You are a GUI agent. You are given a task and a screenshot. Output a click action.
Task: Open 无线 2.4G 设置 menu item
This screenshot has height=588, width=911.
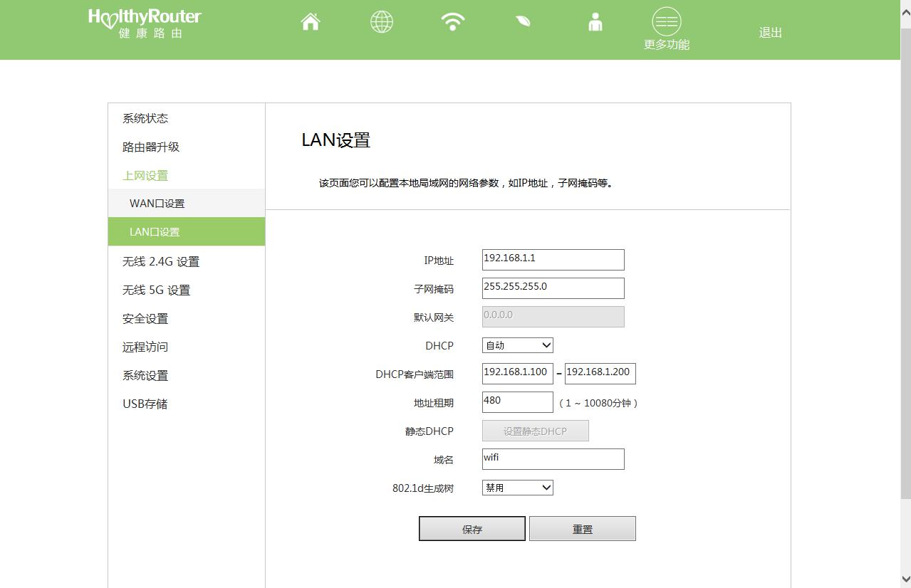tap(161, 262)
